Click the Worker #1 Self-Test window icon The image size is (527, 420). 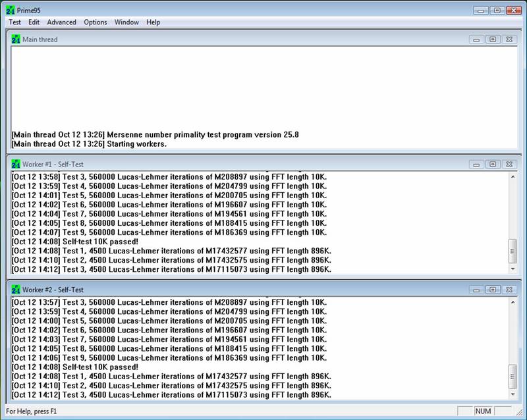(16, 165)
